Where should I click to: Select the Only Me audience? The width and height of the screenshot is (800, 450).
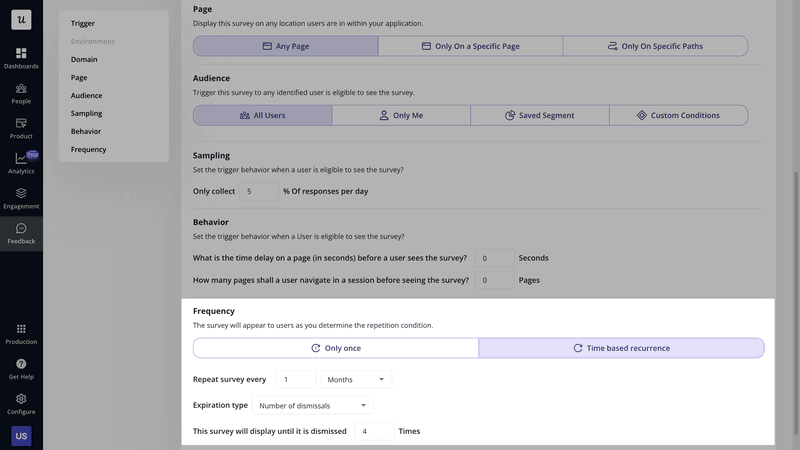[402, 115]
